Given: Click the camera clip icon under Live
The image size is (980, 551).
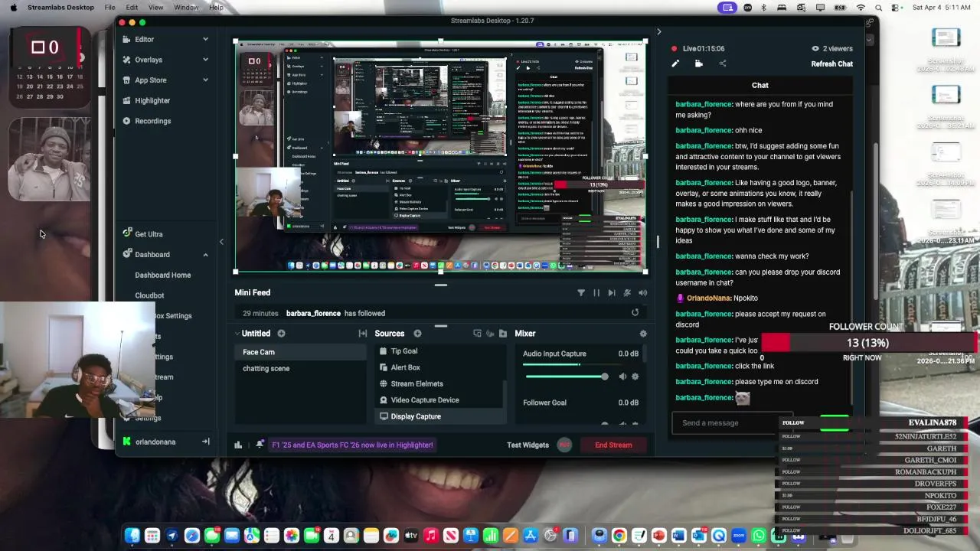Looking at the screenshot, I should pyautogui.click(x=699, y=64).
